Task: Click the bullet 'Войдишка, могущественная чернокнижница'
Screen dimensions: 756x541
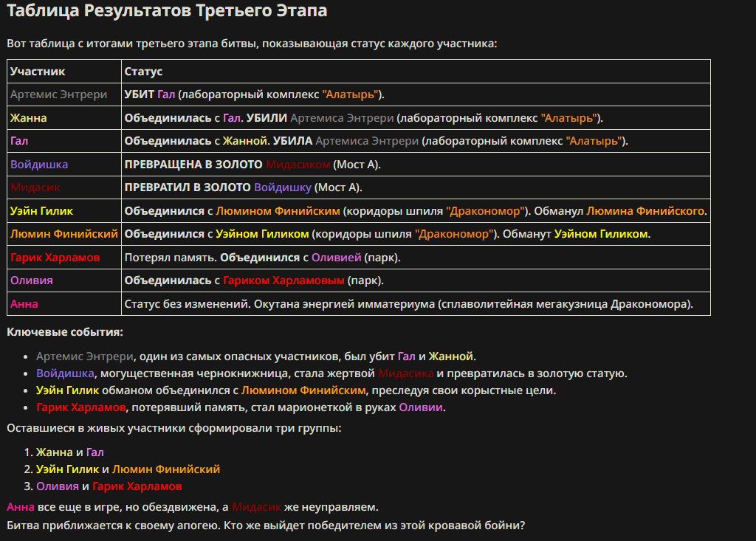Action: click(331, 373)
